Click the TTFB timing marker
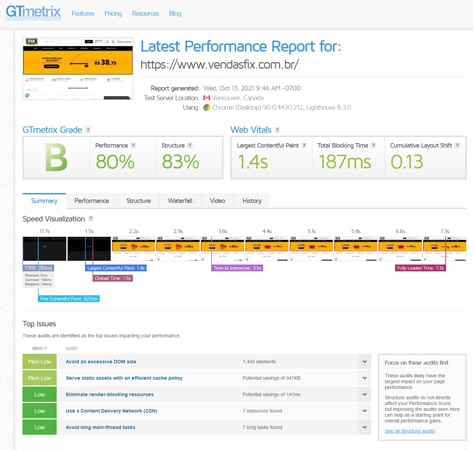This screenshot has height=450, width=473. point(38,268)
